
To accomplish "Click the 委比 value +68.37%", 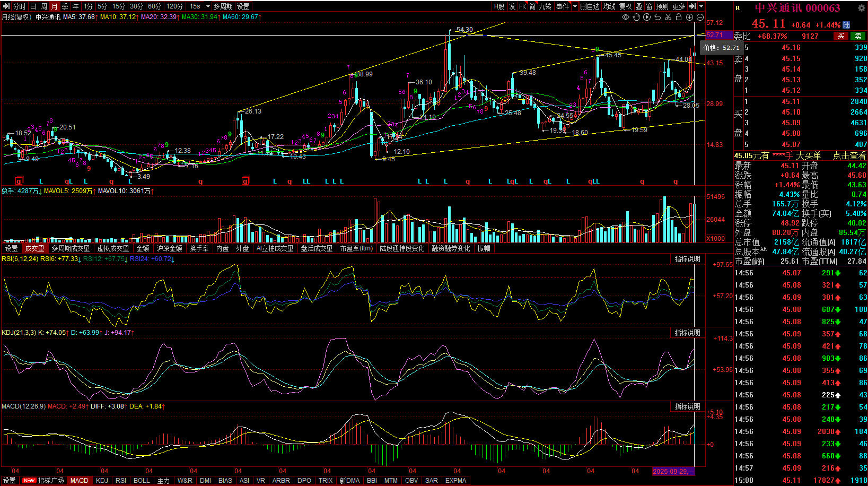I will [772, 36].
